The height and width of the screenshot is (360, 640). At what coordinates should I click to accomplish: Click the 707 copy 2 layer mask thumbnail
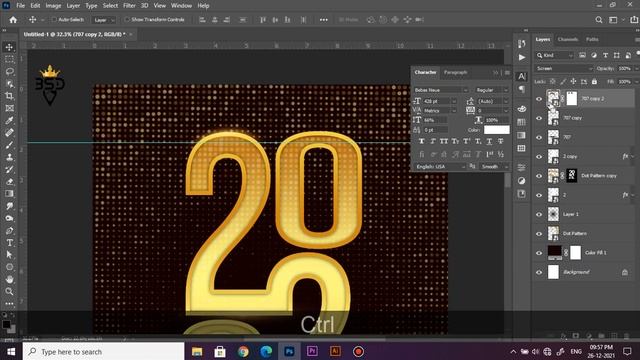tap(571, 98)
